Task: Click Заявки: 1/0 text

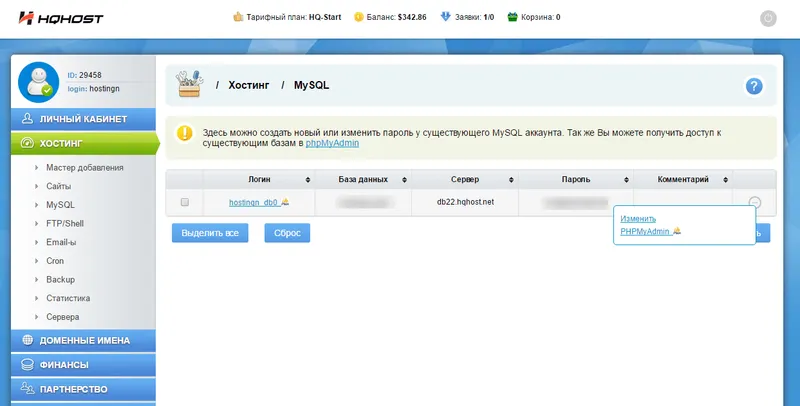Action: pos(474,17)
